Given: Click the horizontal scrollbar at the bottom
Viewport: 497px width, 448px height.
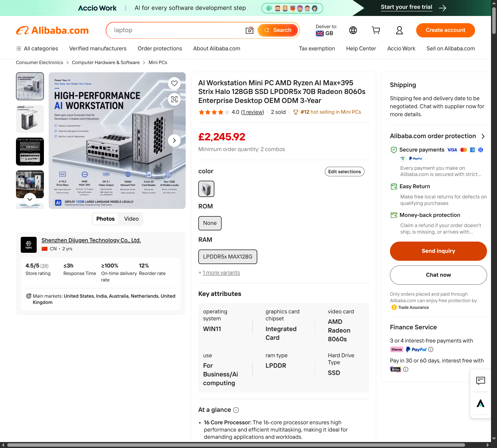Looking at the screenshot, I should click(x=236, y=445).
